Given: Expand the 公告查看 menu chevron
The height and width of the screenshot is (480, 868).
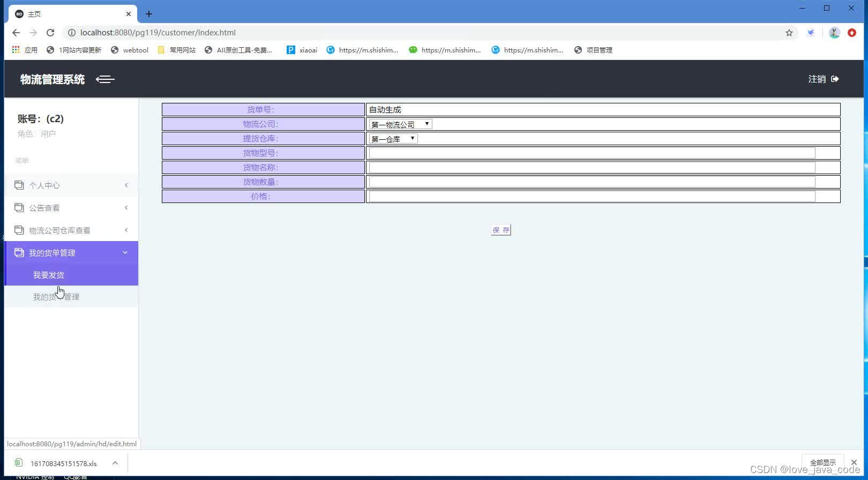Looking at the screenshot, I should pos(126,207).
